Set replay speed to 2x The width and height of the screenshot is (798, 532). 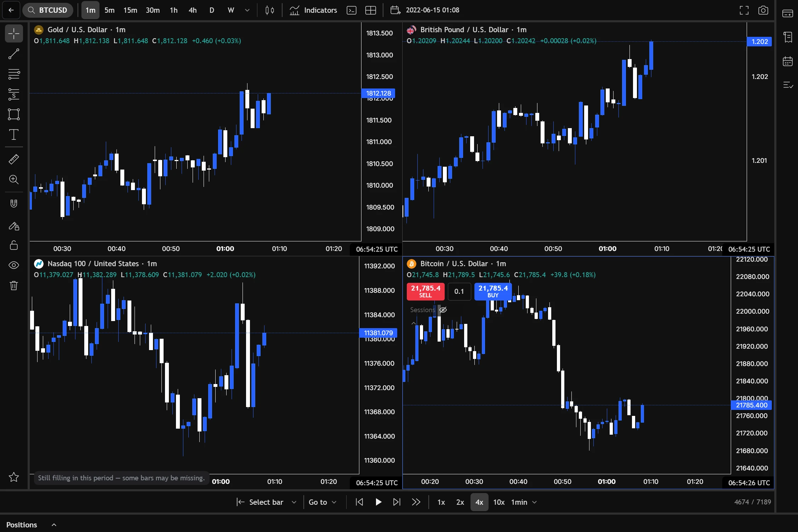pos(460,502)
